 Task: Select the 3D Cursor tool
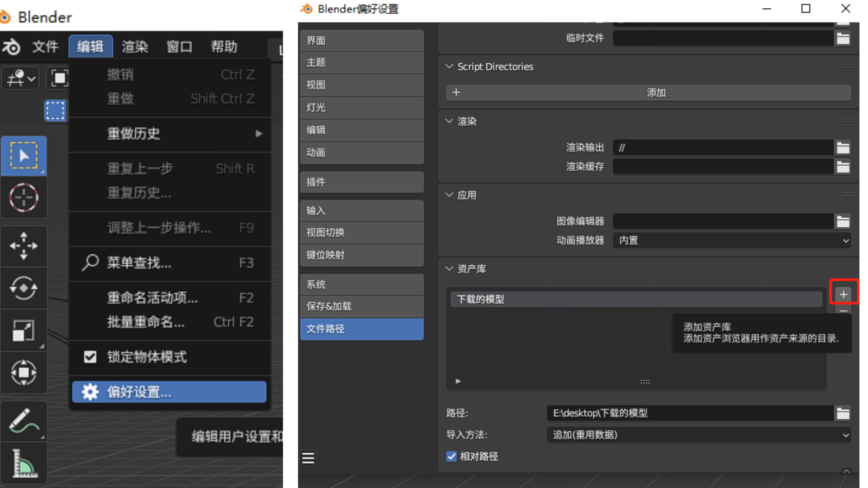(24, 198)
